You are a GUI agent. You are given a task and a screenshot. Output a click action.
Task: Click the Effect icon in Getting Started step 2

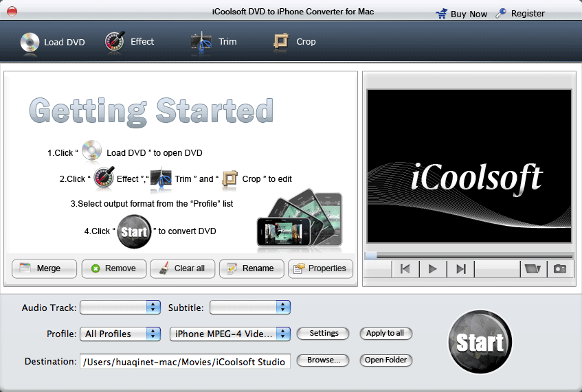[104, 177]
